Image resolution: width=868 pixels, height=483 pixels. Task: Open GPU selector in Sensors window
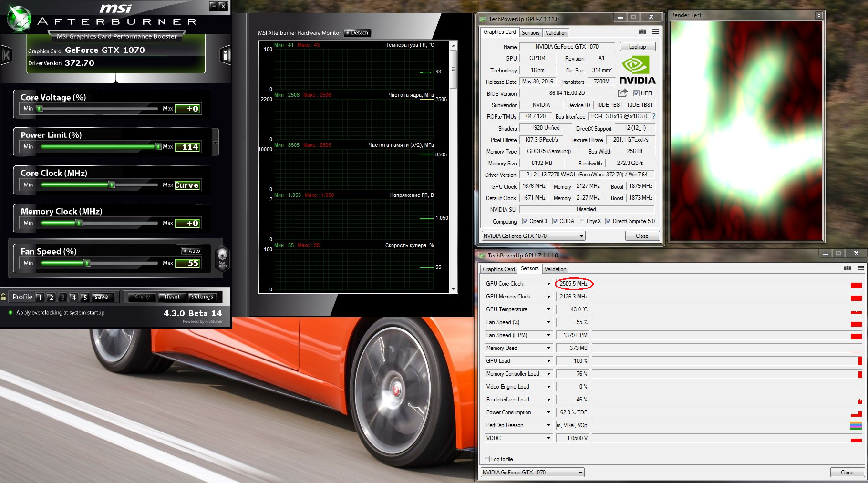click(532, 473)
